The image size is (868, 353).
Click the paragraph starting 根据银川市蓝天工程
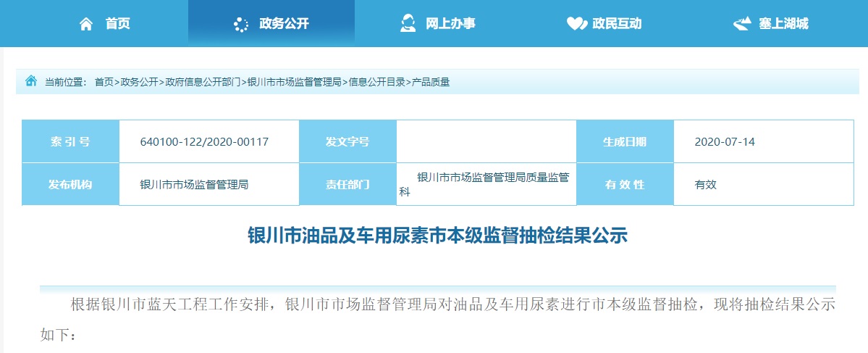tap(437, 320)
